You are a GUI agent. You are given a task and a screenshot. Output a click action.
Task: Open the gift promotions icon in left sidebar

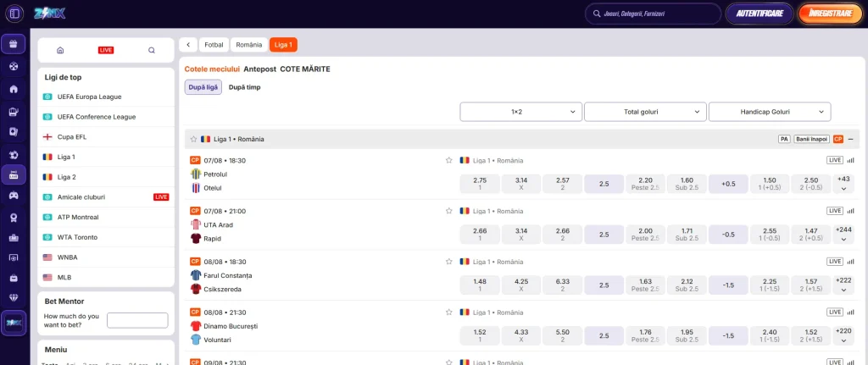tap(14, 44)
